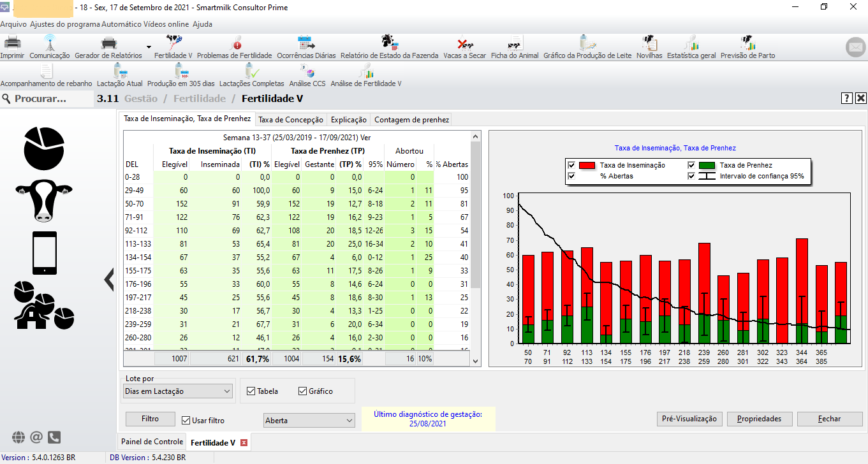Toggle Taxa de Prenhez legend checkbox
The height and width of the screenshot is (464, 868).
(x=691, y=165)
